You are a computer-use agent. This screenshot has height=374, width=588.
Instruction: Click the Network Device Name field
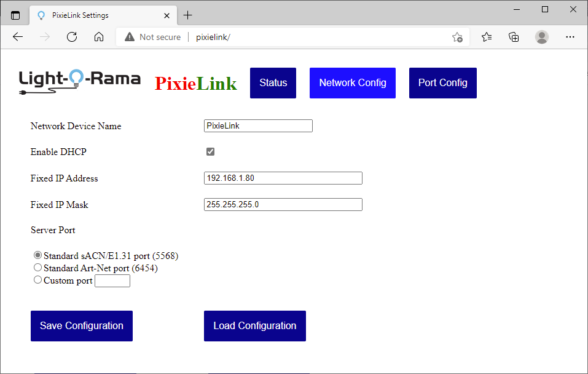coord(258,125)
